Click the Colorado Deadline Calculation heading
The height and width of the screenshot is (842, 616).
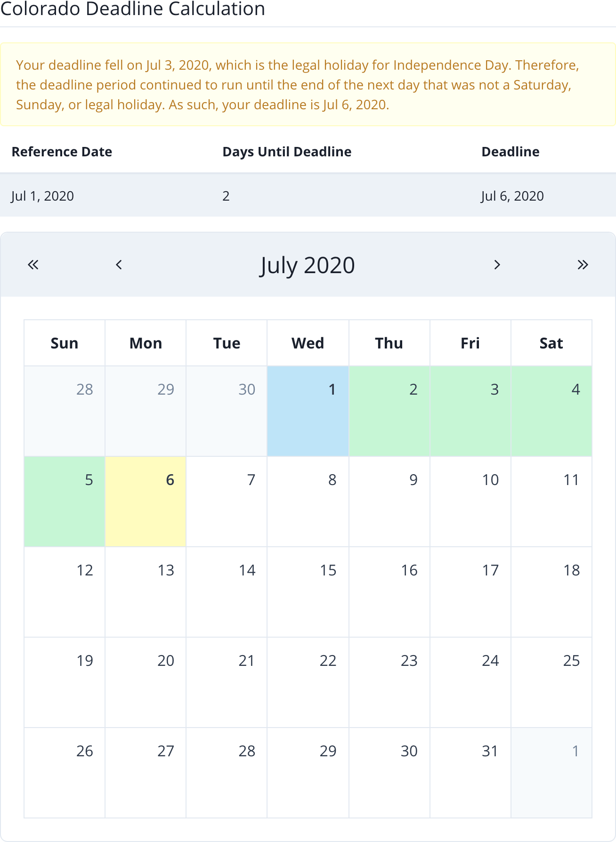tap(132, 9)
